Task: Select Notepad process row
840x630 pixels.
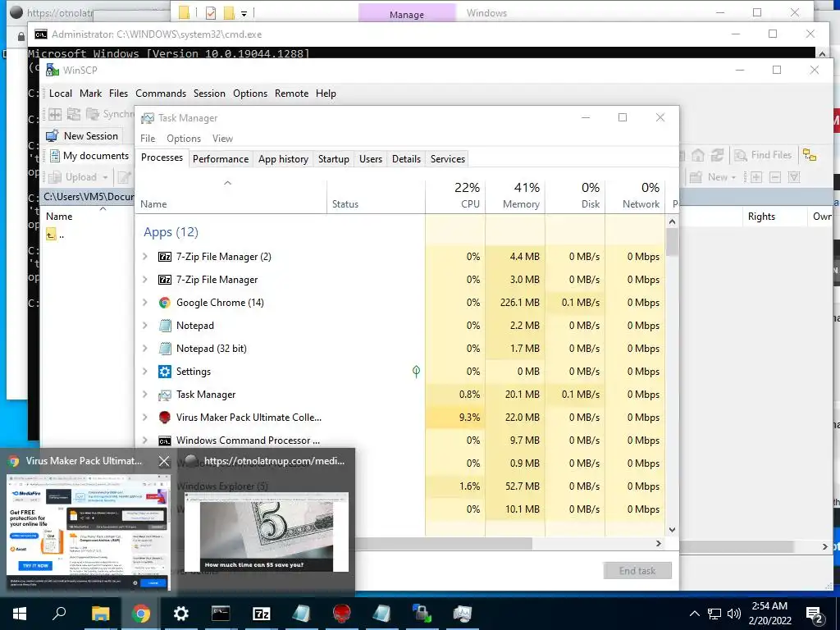Action: 400,326
